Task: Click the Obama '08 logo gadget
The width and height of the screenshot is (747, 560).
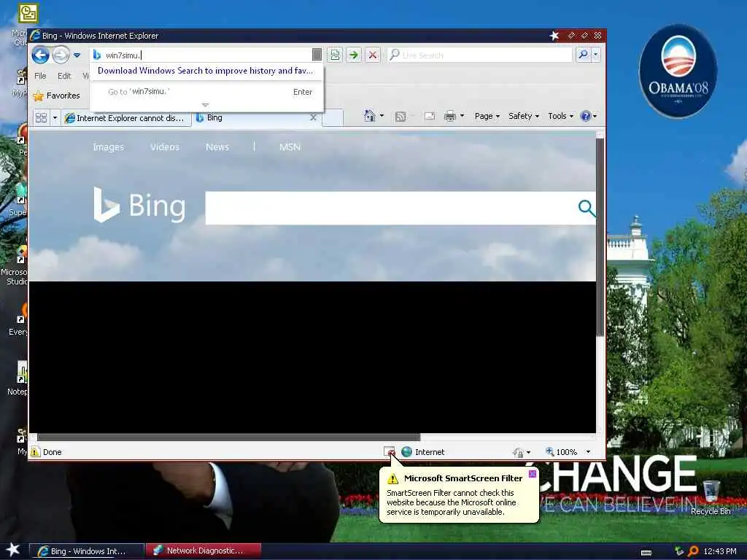Action: tap(678, 71)
